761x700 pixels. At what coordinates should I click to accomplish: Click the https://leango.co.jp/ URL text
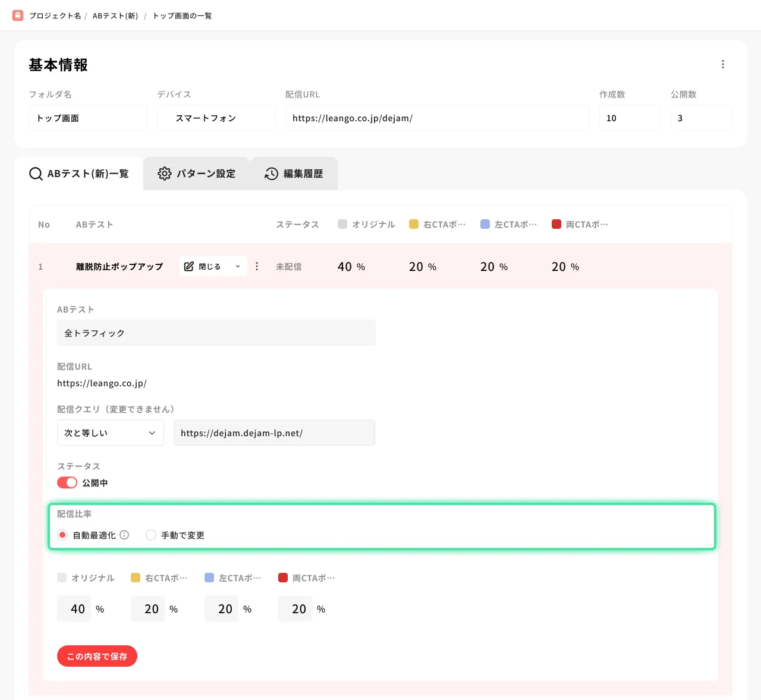tap(102, 383)
